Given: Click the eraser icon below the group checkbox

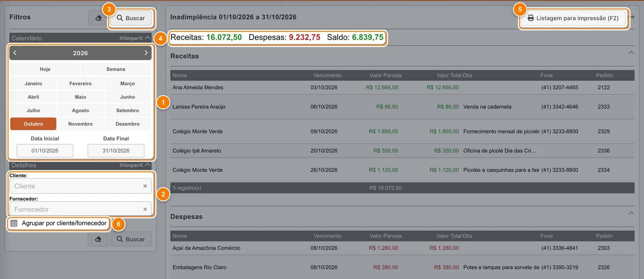Looking at the screenshot, I should tap(98, 239).
